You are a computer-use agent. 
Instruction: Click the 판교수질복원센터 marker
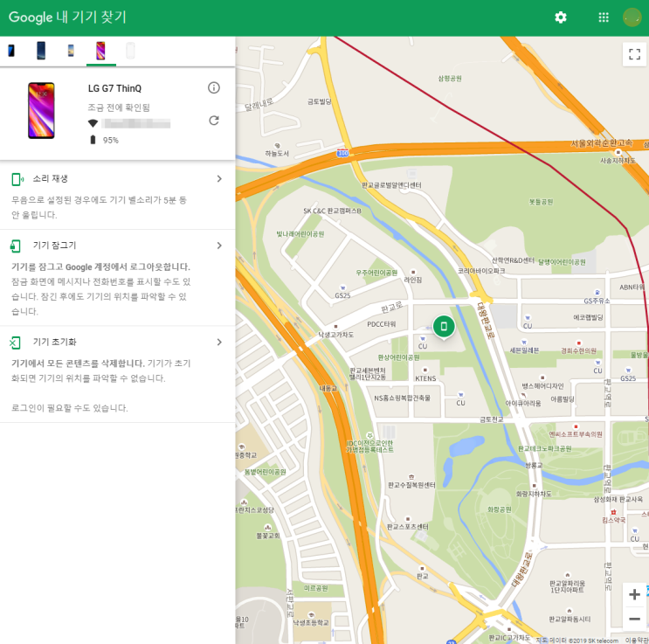click(411, 477)
